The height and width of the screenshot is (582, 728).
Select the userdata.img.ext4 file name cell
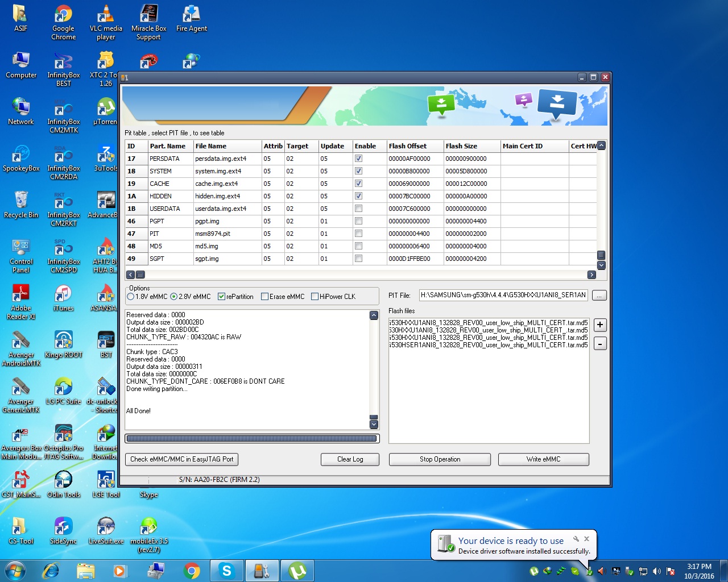tap(227, 209)
